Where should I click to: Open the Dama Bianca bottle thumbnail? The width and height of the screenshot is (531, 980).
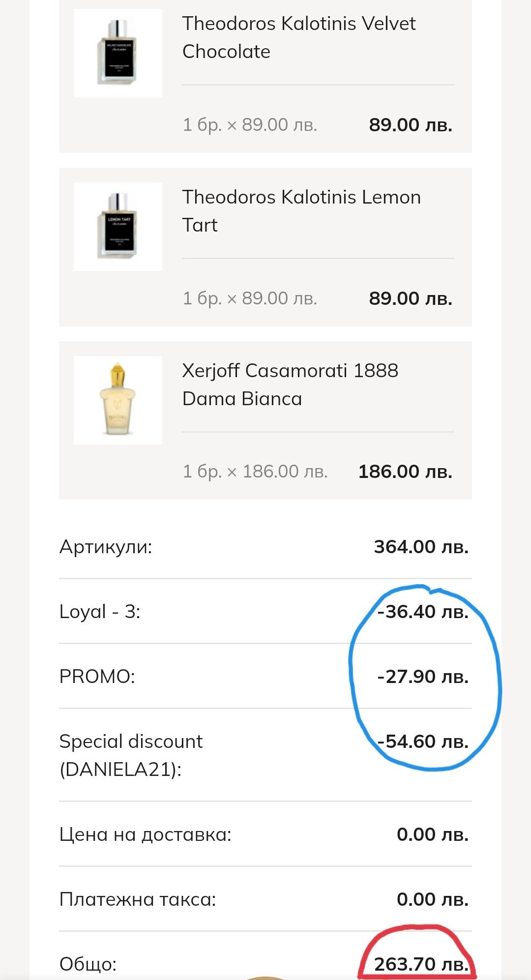coord(118,400)
